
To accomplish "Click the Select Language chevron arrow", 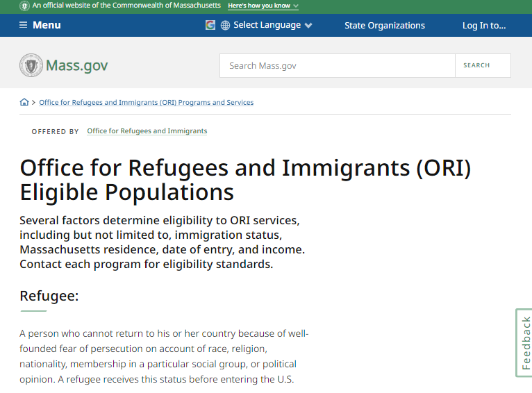I will point(308,26).
